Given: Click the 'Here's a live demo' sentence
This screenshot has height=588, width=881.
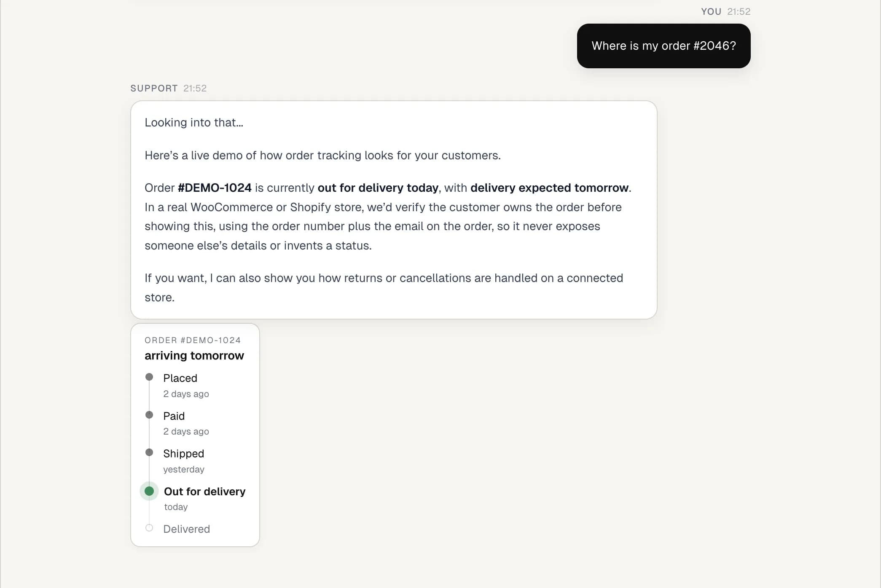Looking at the screenshot, I should point(322,156).
